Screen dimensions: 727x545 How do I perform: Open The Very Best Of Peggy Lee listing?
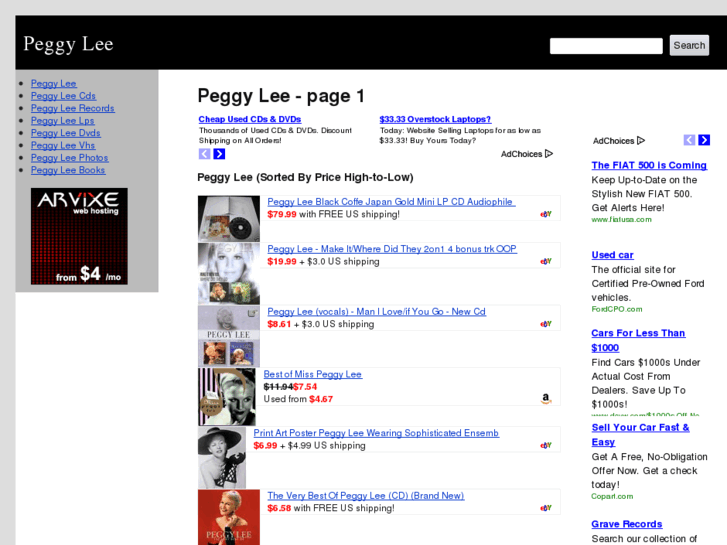tap(366, 496)
